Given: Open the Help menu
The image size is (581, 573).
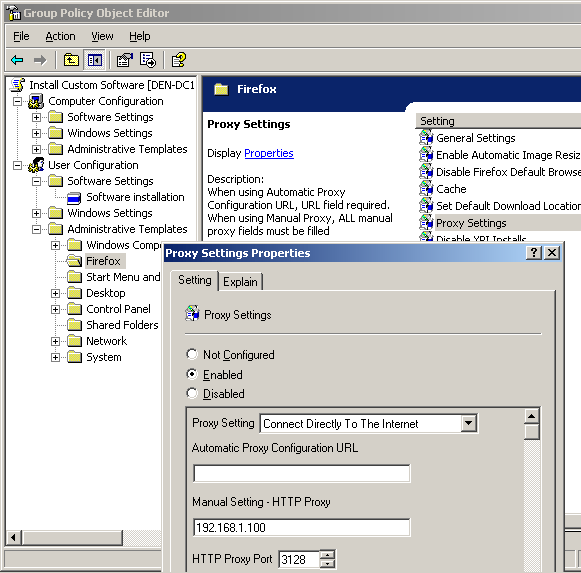Looking at the screenshot, I should coord(140,36).
